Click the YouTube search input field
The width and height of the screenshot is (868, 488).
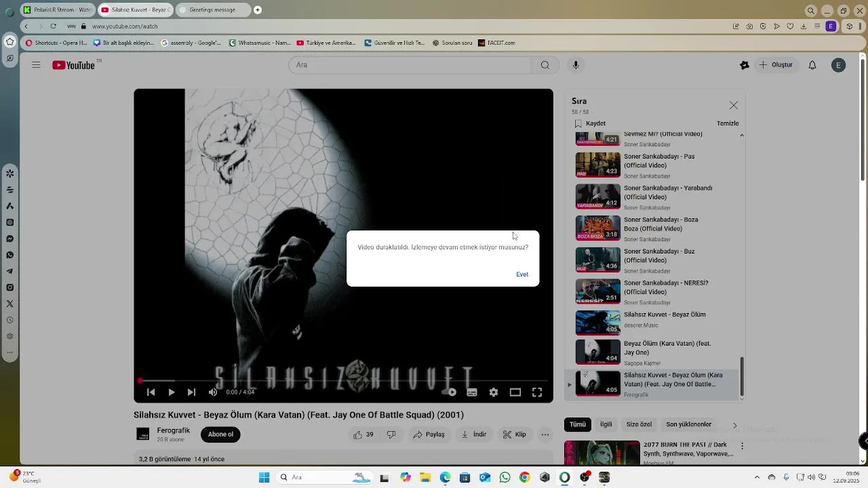[x=410, y=65]
